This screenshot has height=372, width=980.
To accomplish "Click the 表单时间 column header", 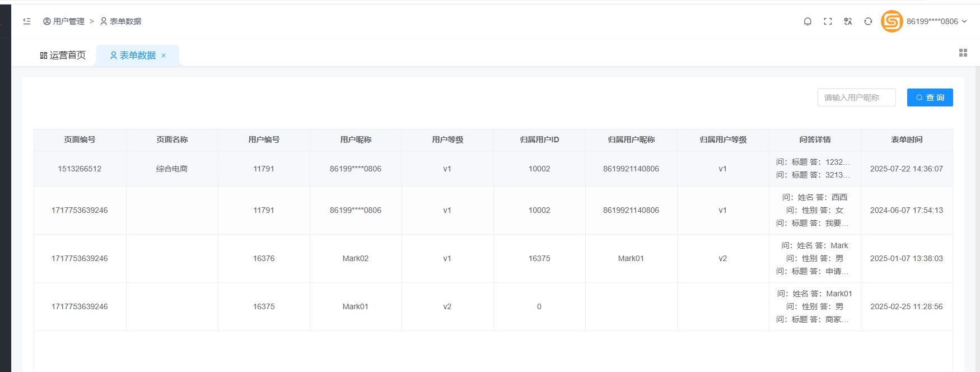I will (x=906, y=139).
